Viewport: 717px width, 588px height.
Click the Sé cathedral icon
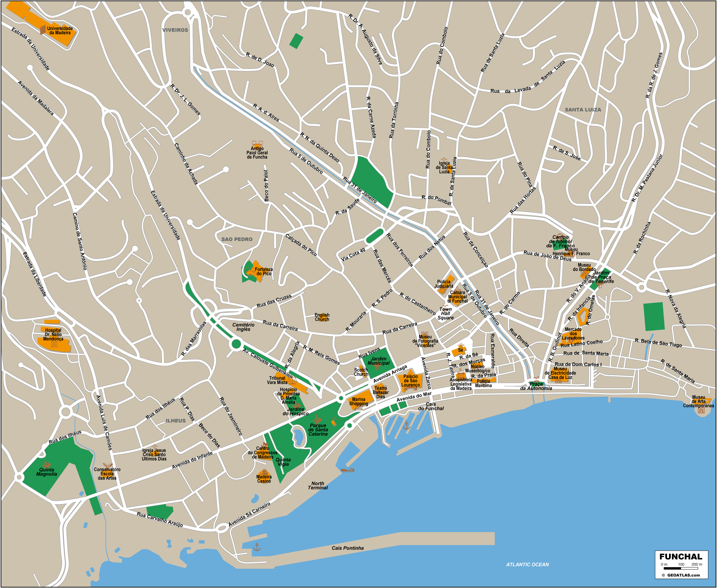[x=461, y=345]
